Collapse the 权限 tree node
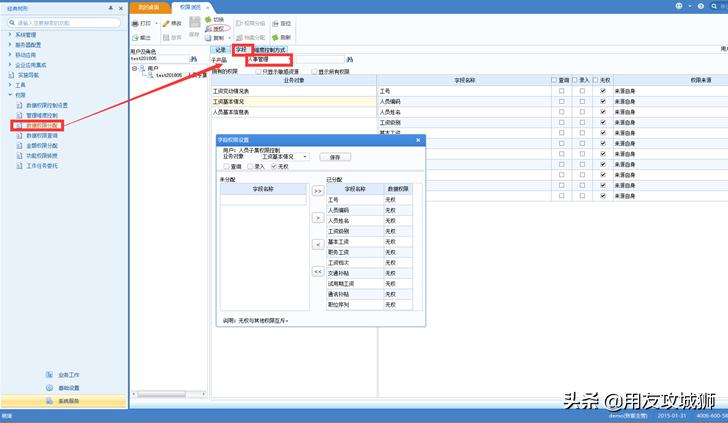728x423 pixels. click(10, 95)
